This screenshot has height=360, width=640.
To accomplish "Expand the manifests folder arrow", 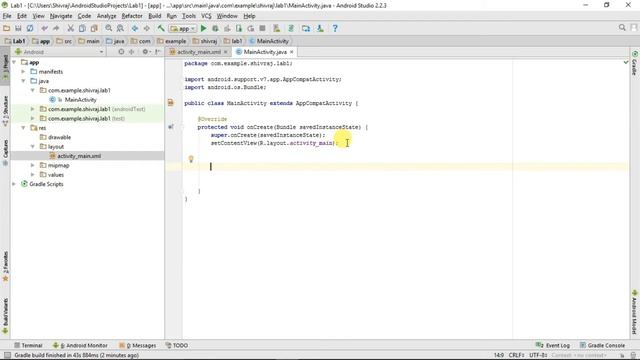I will [x=24, y=71].
